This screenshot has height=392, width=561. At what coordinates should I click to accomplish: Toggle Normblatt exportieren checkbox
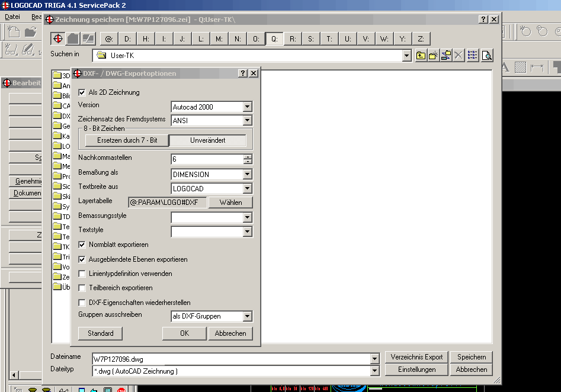click(82, 245)
